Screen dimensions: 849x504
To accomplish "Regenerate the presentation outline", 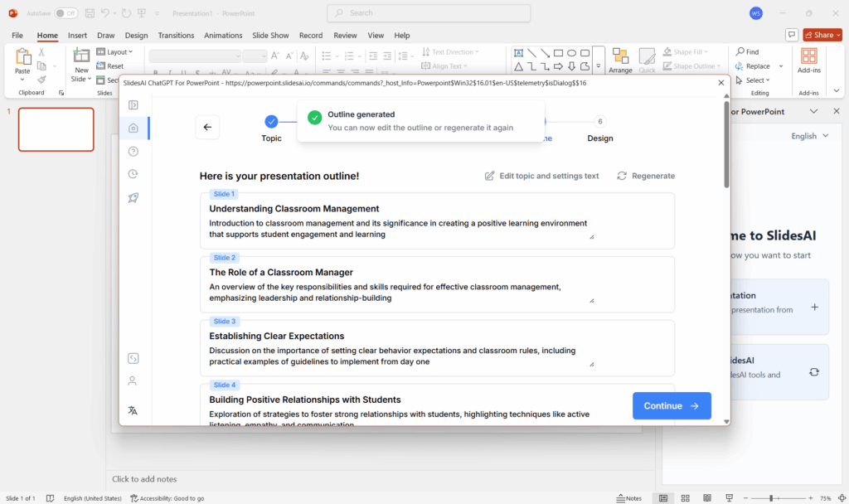I will [x=646, y=175].
